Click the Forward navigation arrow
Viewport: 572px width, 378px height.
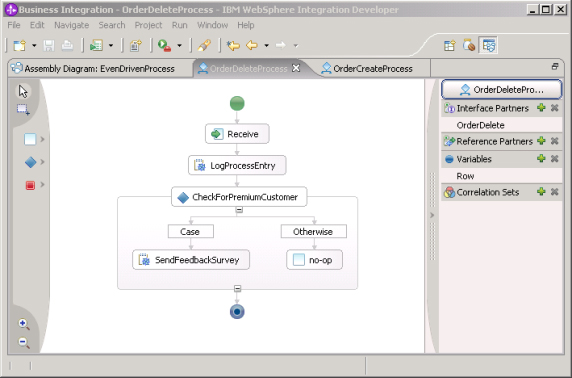(x=281, y=46)
